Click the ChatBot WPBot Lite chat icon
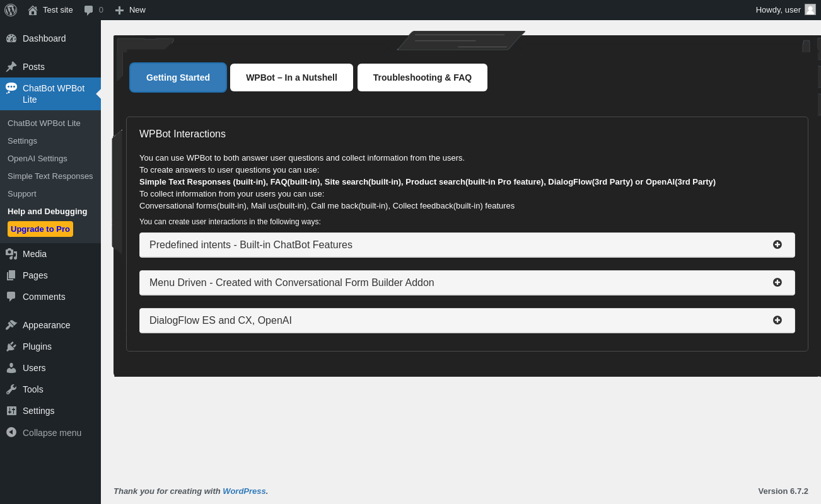The height and width of the screenshot is (504, 821). [x=11, y=88]
